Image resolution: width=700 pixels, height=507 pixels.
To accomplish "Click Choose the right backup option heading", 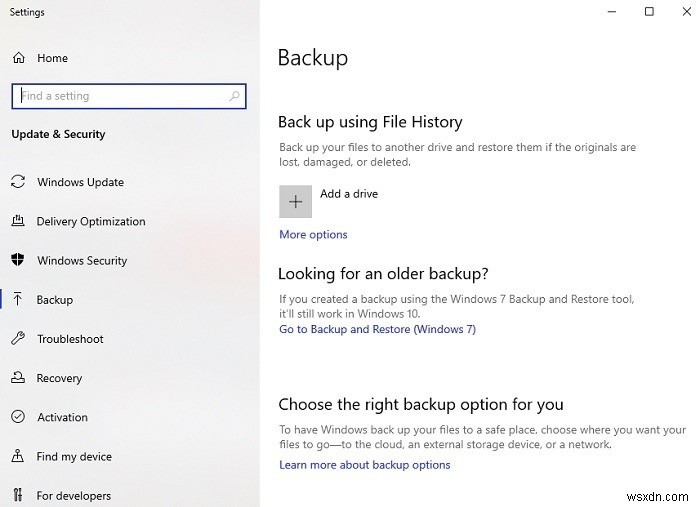I will [421, 404].
